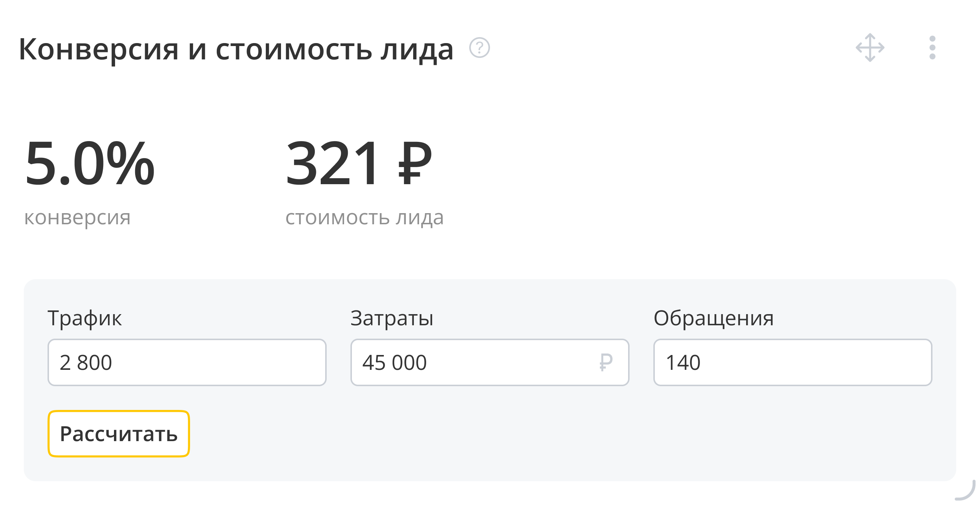
Task: Click the Трафик field label
Action: point(85,318)
